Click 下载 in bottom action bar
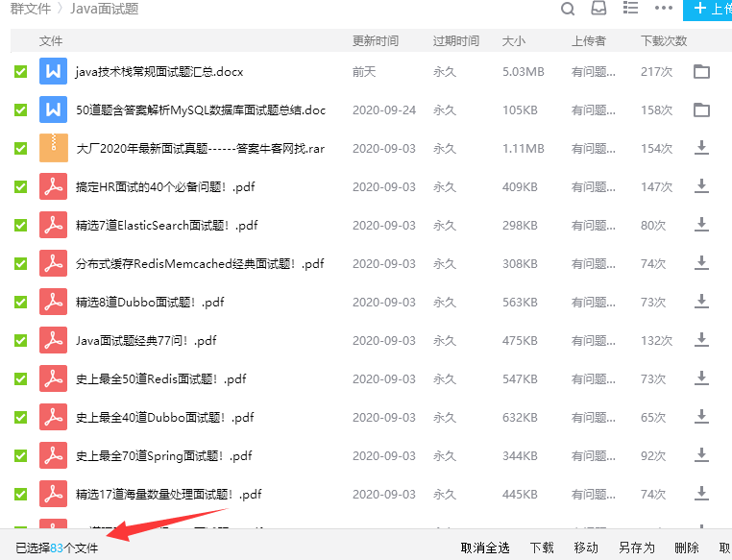Viewport: 732px width, 560px height. 542,548
